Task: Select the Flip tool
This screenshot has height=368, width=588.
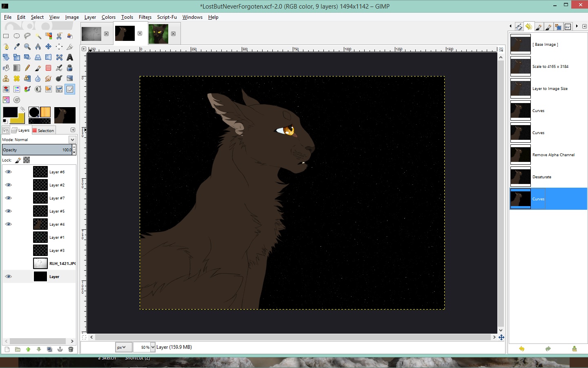Action: 49,57
